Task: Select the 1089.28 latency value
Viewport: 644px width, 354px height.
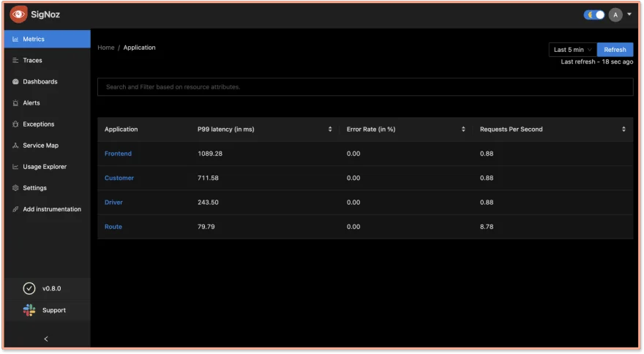Action: coord(210,154)
